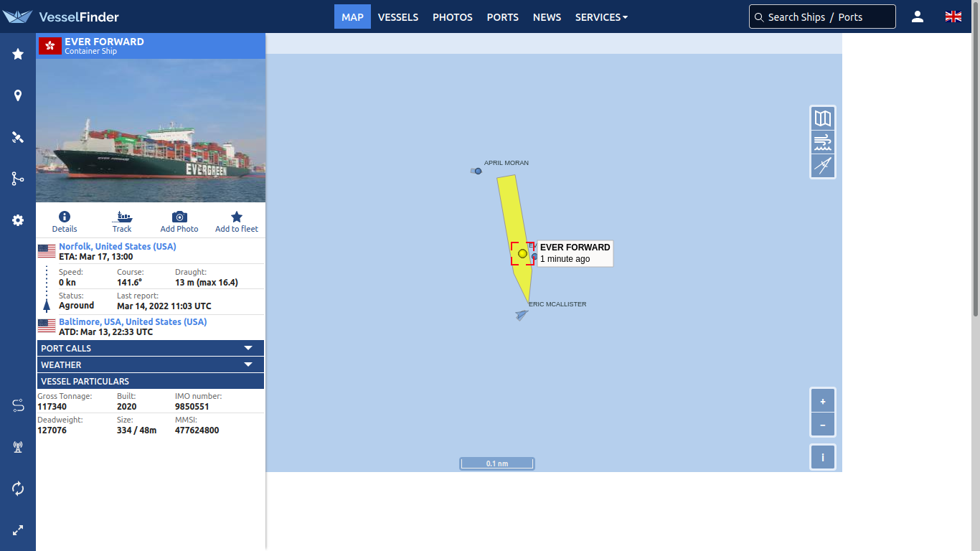Click the last report time Mar 14, 2022 11:03 UTC
The width and height of the screenshot is (980, 551).
click(x=164, y=306)
